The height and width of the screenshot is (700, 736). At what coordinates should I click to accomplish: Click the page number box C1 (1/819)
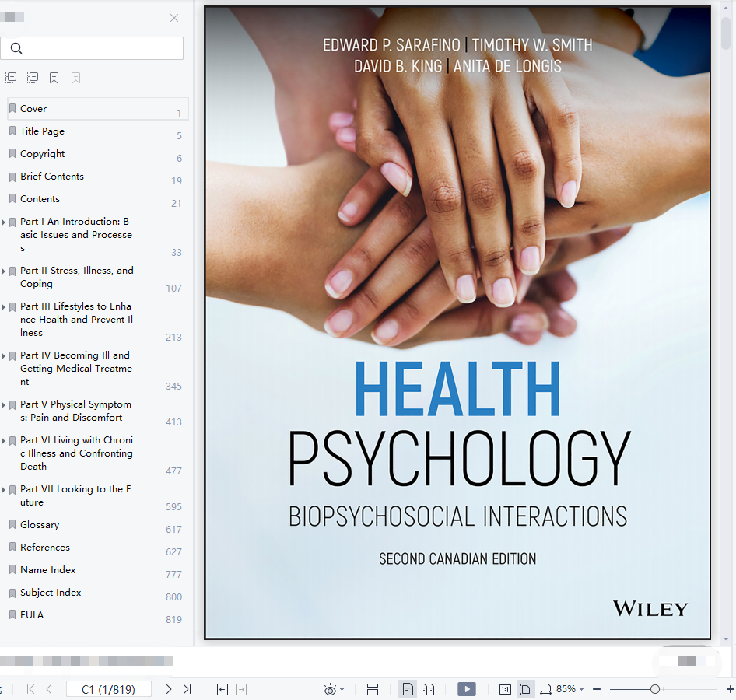109,689
